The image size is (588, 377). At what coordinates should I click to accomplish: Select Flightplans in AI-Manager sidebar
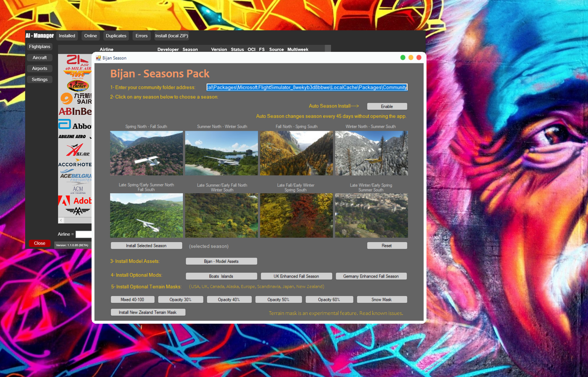point(40,47)
